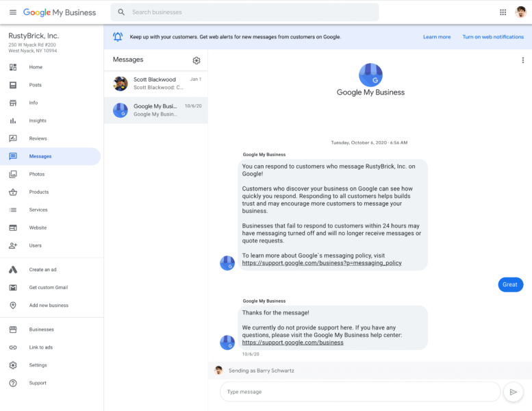Click the Support question mark icon
This screenshot has width=532, height=411.
tap(13, 383)
